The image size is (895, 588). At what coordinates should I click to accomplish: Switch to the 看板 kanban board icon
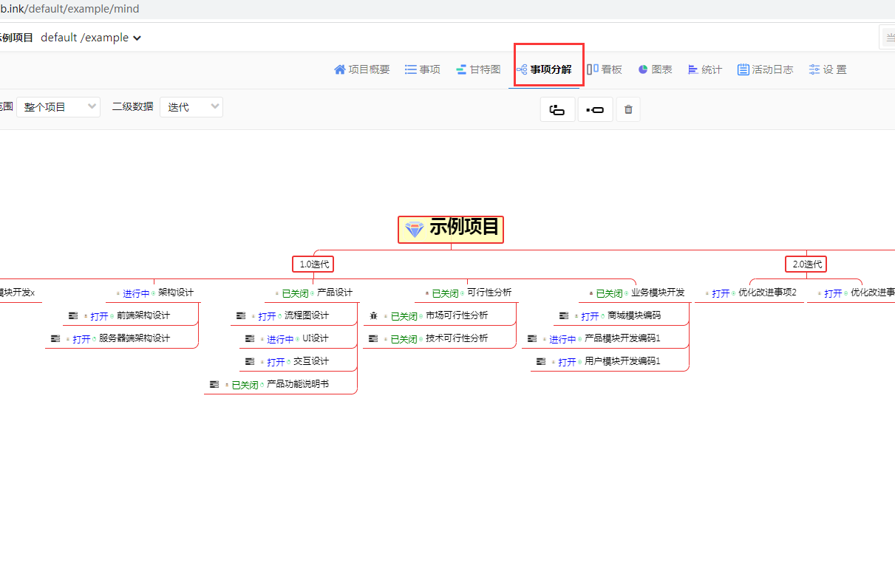click(605, 69)
